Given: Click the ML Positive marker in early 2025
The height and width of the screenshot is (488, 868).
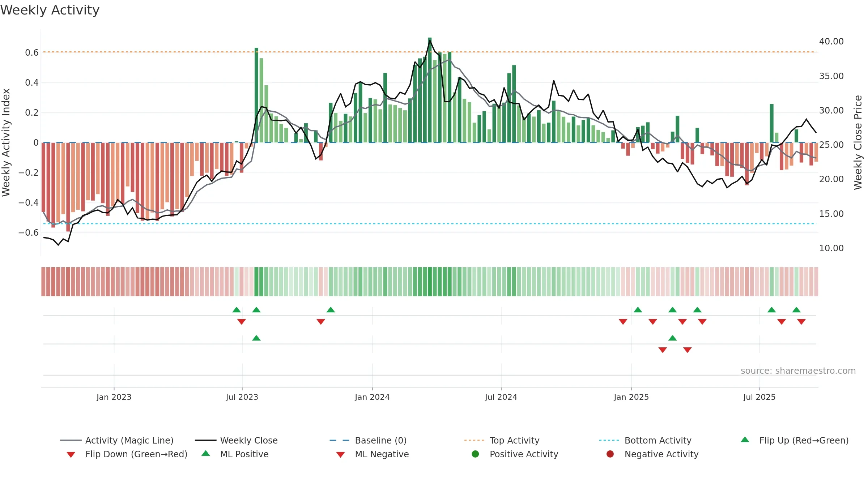Looking at the screenshot, I should (x=673, y=338).
